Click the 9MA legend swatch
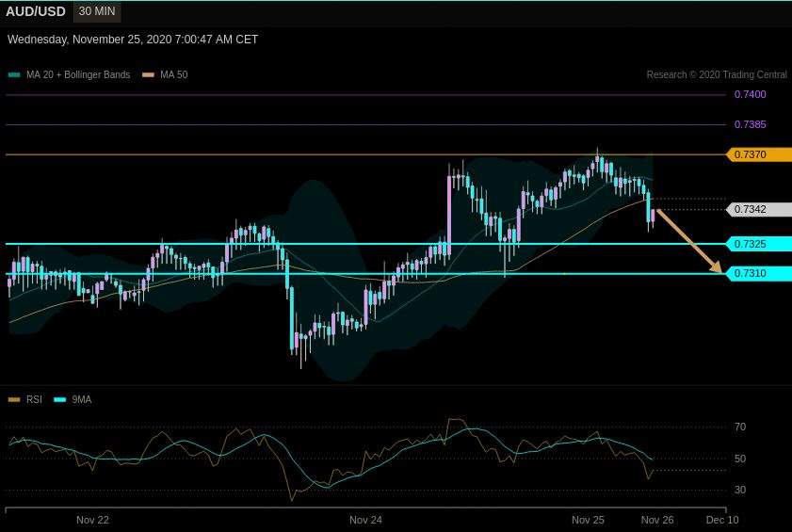Screen dimensions: 792x532 coord(59,399)
